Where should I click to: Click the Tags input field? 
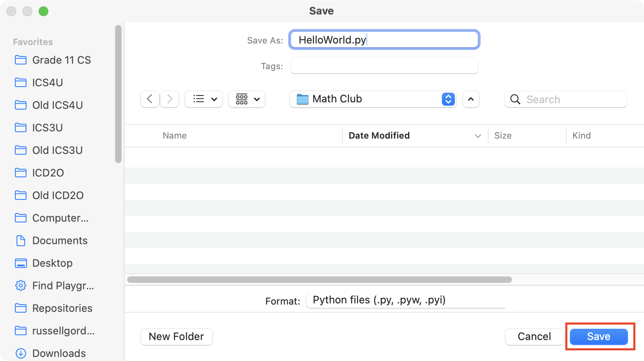click(384, 66)
